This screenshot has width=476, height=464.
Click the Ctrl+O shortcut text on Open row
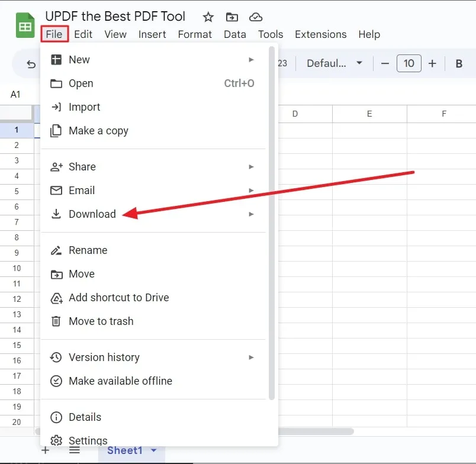(239, 83)
